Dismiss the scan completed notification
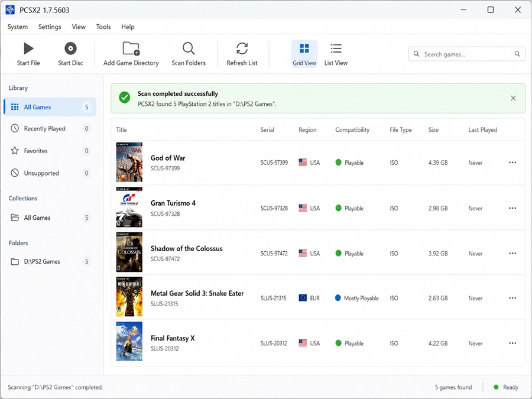The image size is (532, 399). 513,98
